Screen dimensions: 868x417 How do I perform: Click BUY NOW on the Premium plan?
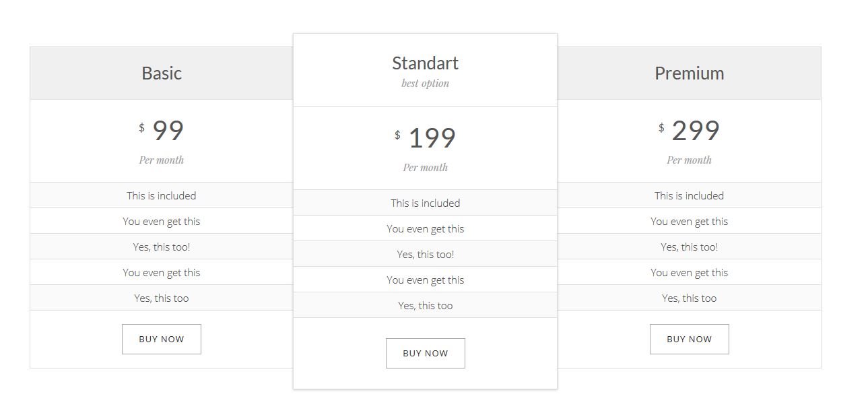(x=689, y=339)
